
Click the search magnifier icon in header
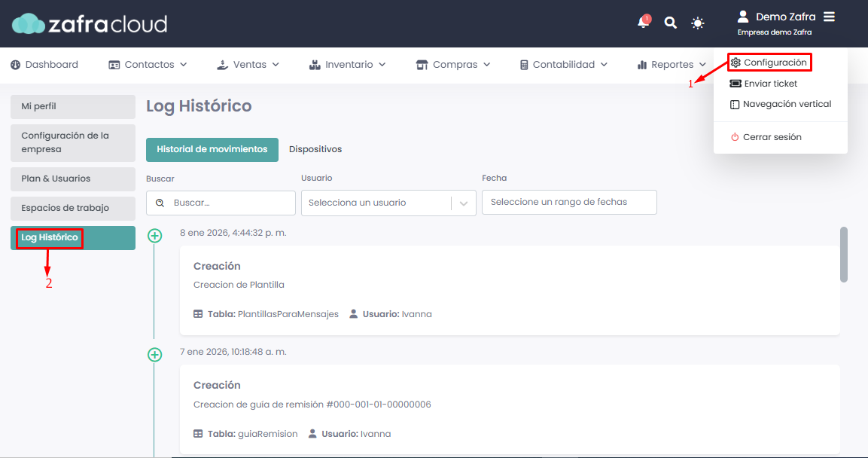670,23
